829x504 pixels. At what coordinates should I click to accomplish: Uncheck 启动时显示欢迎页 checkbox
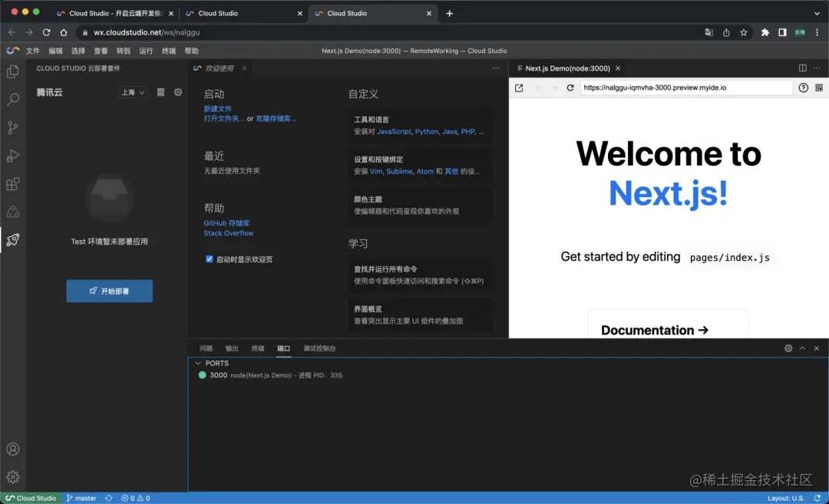[x=210, y=259]
